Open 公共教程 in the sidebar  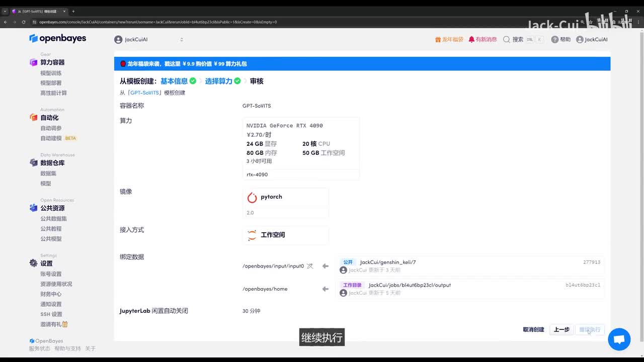(51, 229)
